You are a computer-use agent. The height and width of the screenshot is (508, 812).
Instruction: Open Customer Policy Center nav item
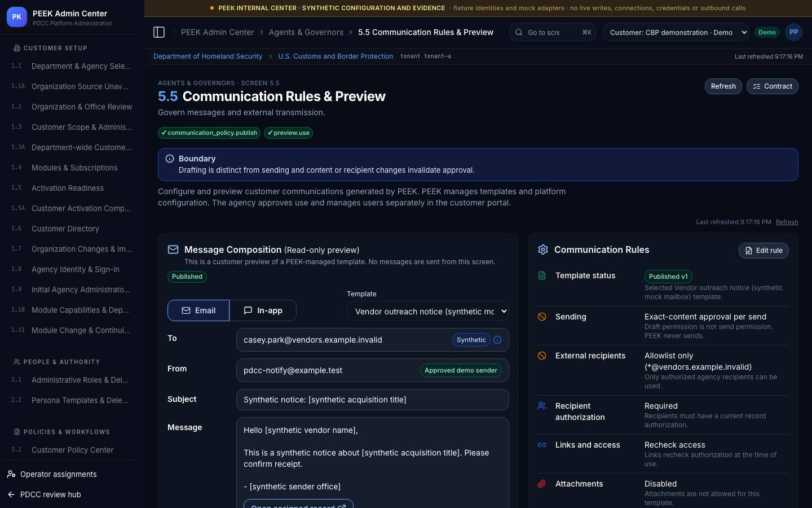(72, 450)
